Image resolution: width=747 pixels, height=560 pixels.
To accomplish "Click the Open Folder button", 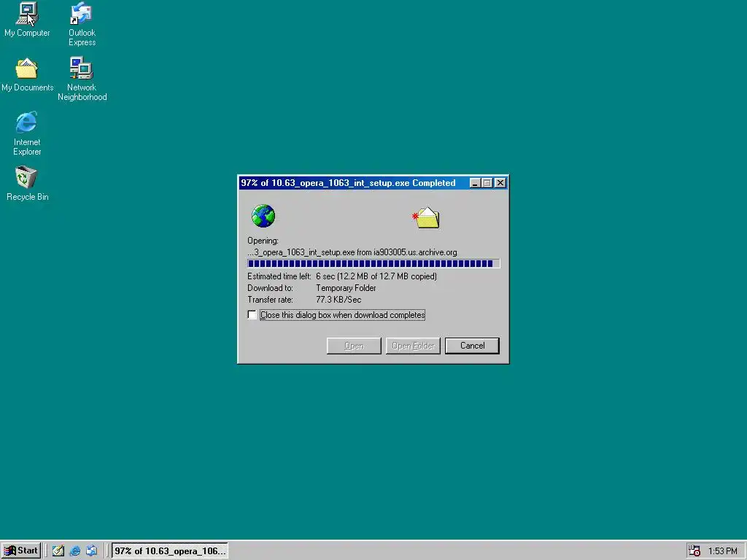I will point(413,346).
